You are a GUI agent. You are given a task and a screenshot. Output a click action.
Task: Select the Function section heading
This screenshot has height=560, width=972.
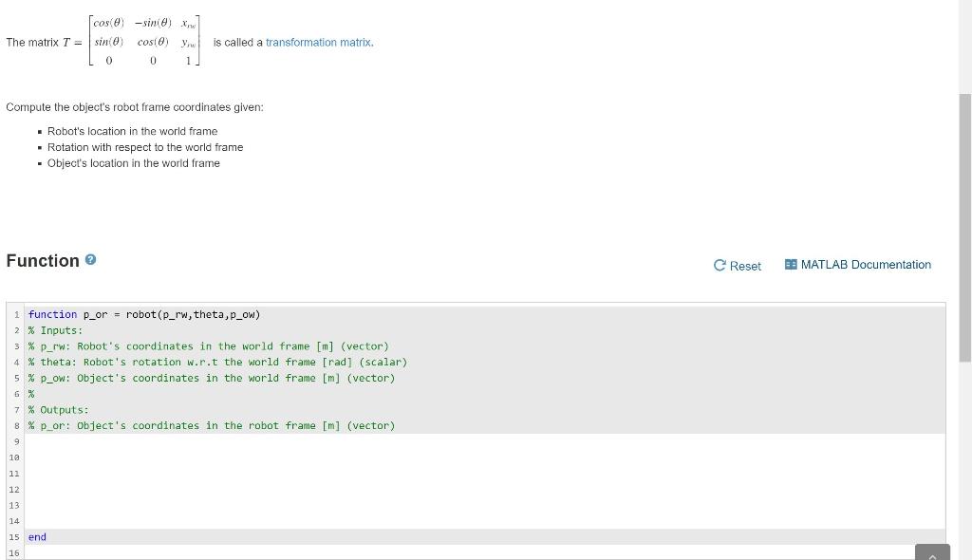[43, 260]
